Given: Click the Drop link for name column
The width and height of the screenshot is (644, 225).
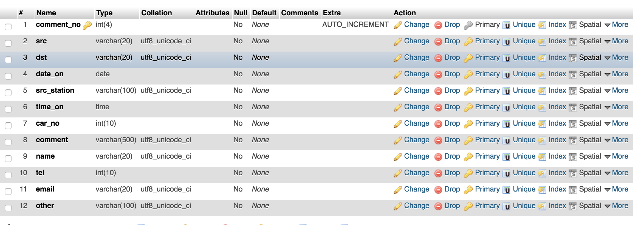Looking at the screenshot, I should tap(452, 156).
